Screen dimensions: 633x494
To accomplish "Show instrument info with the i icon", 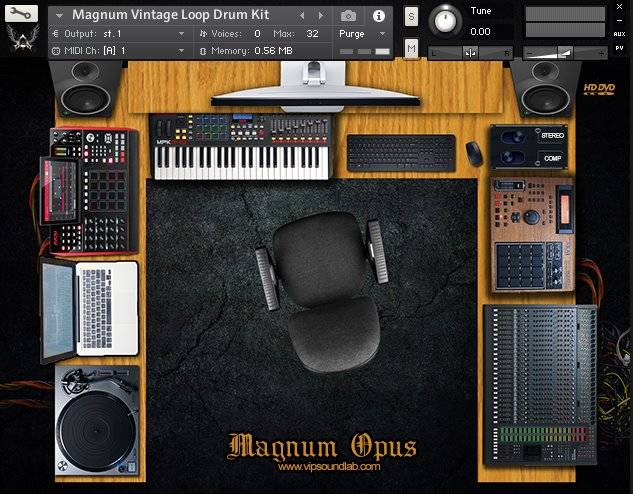I will click(378, 16).
